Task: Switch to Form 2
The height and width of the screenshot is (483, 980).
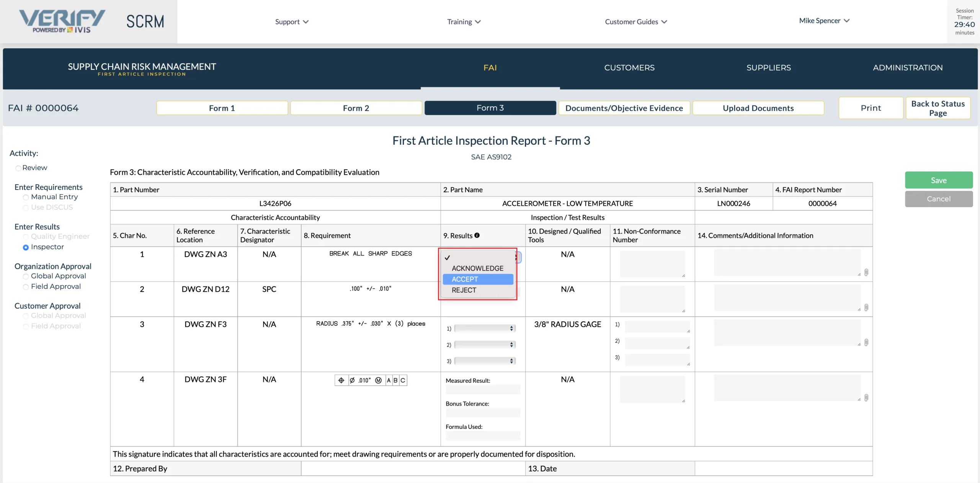Action: click(356, 108)
